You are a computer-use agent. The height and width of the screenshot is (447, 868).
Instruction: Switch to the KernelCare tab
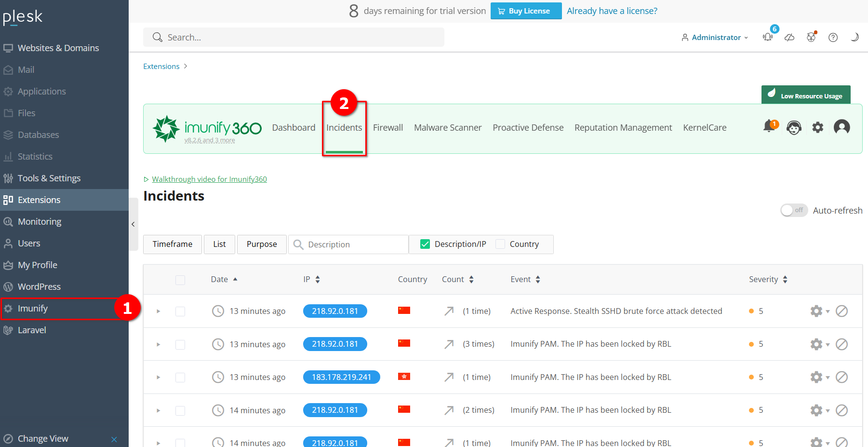(x=705, y=127)
